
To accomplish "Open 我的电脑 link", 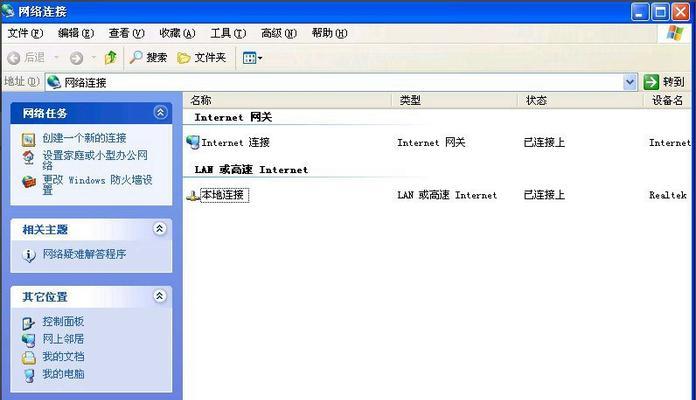I will coord(63,374).
